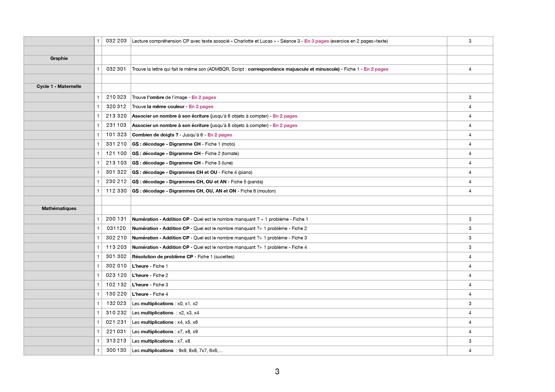Select code 102 132
The width and height of the screenshot is (555, 392).
point(116,285)
